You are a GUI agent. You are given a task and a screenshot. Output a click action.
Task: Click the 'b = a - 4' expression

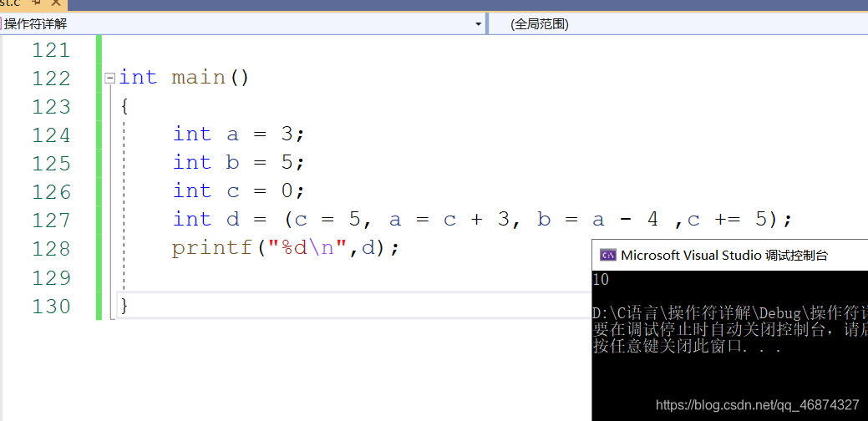597,221
